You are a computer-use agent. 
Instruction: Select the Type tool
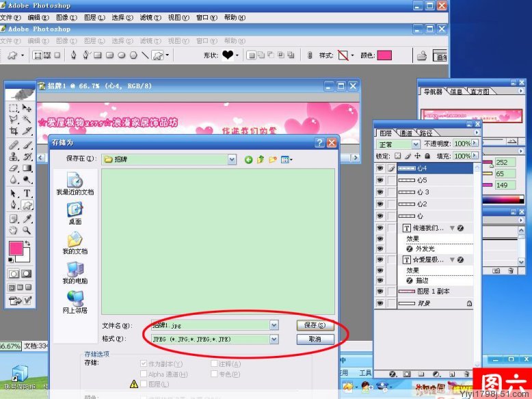pos(27,193)
